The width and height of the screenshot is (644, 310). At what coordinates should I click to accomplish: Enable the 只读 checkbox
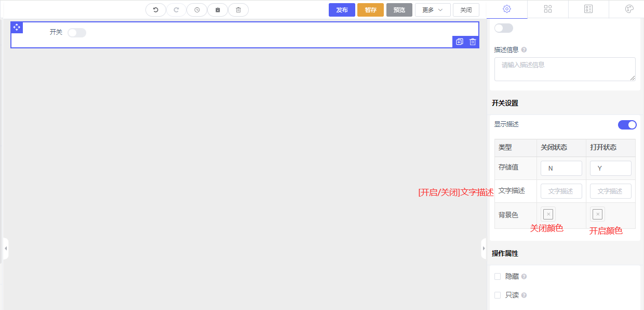click(498, 295)
